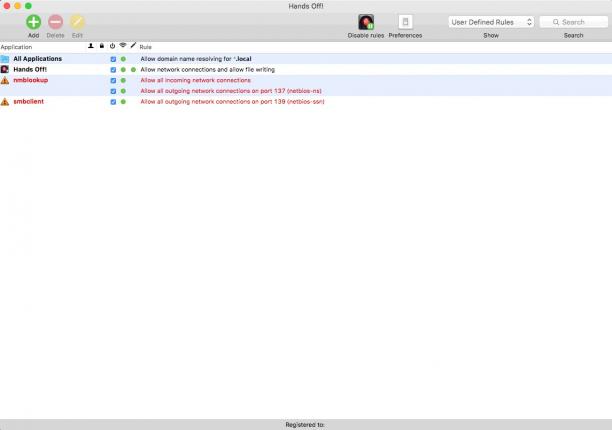Click the All Applications folder icon

coord(5,59)
